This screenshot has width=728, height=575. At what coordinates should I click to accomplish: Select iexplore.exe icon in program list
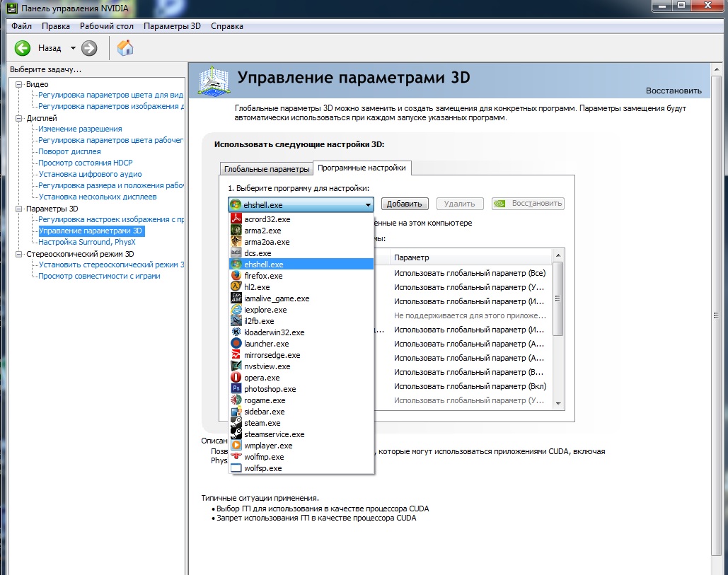[236, 310]
